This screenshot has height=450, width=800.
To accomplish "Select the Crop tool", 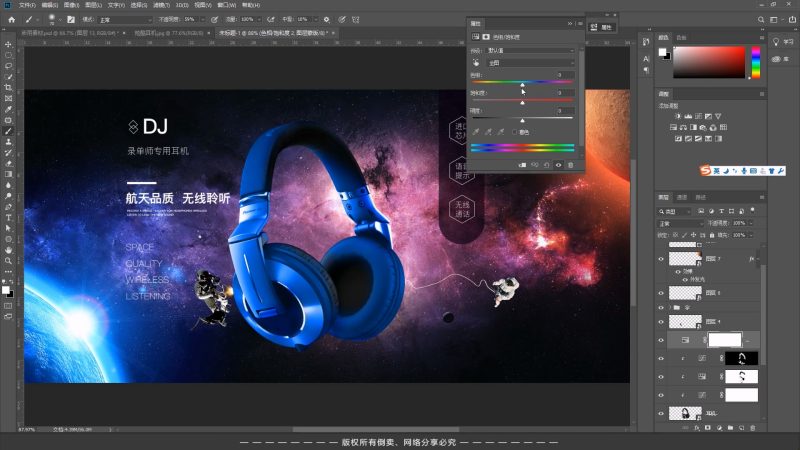I will [8, 87].
